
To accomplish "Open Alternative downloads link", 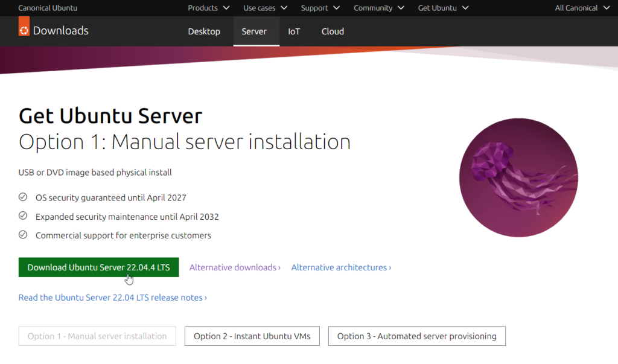I will (235, 267).
